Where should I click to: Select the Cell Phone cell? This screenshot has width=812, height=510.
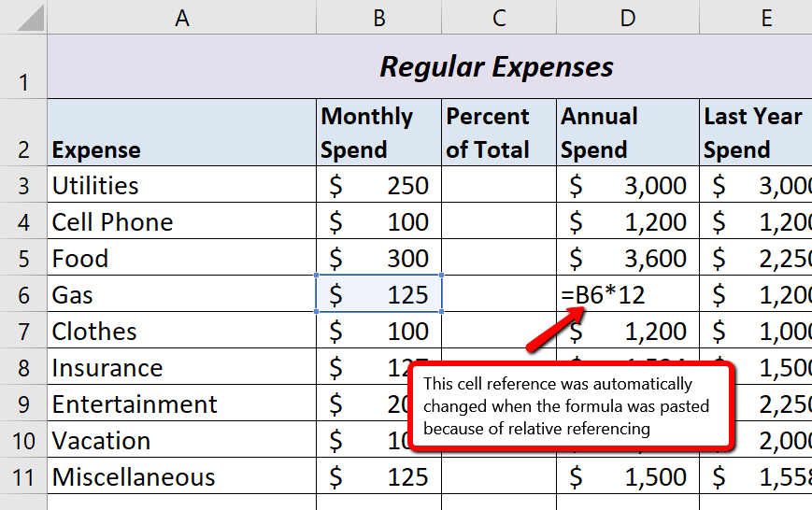182,221
